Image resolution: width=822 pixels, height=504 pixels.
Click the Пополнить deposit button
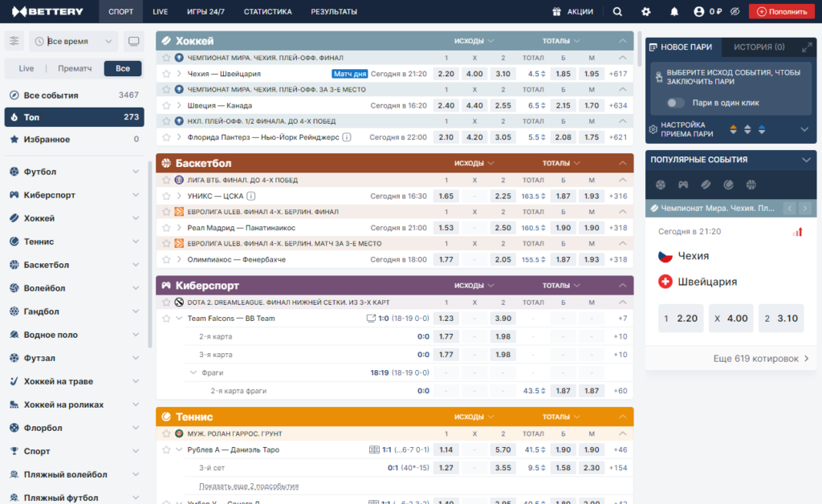(782, 11)
